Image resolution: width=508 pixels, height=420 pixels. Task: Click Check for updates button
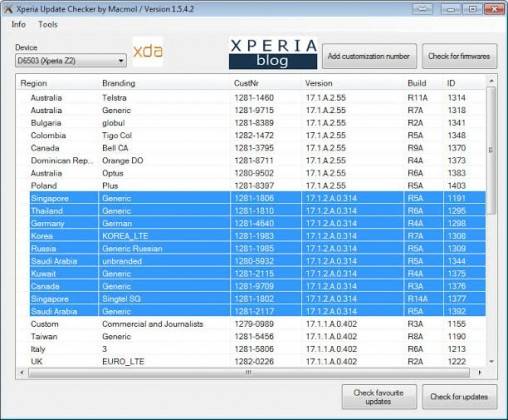pos(459,397)
